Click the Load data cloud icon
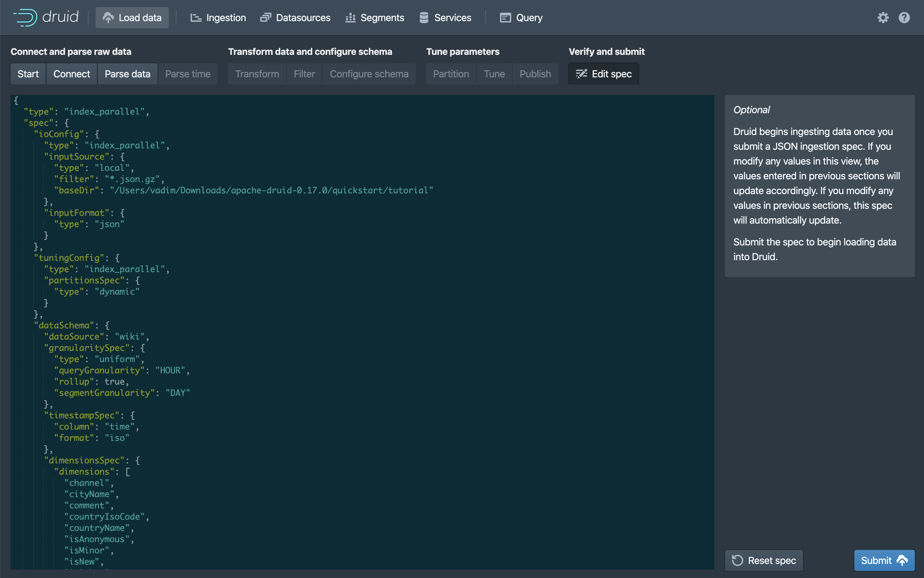Screen dimensions: 924x578 coord(109,18)
